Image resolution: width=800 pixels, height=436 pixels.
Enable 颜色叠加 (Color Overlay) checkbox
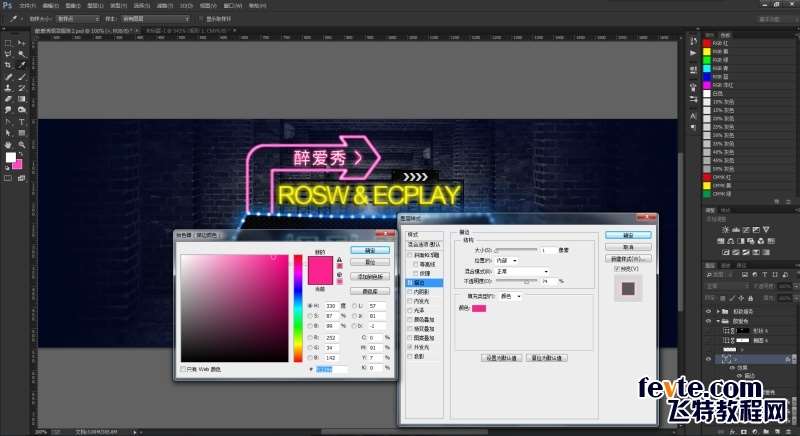point(410,319)
